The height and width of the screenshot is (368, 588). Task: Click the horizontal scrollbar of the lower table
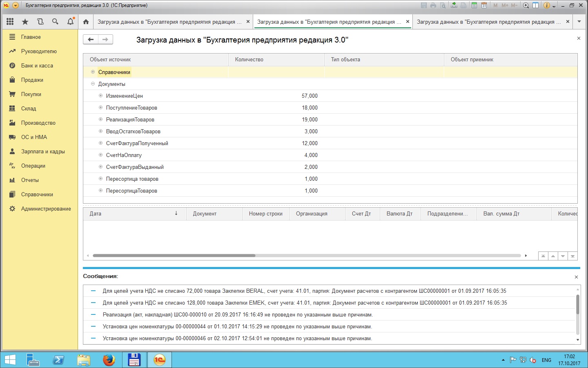[174, 256]
